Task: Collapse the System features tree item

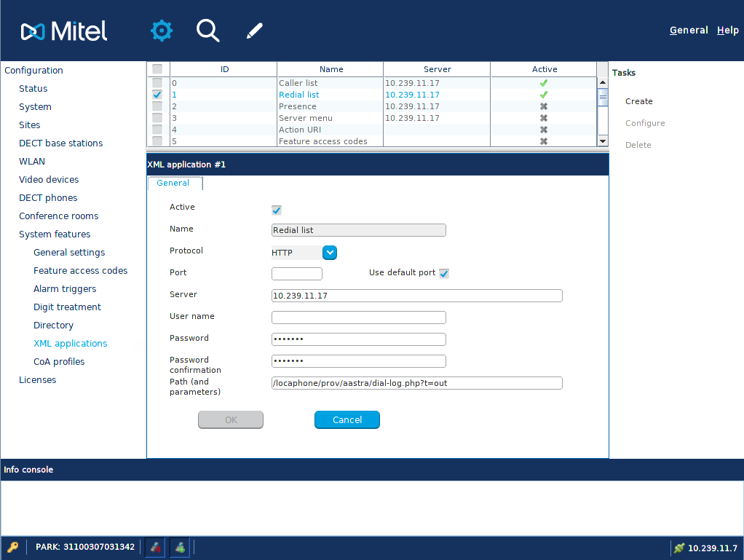Action: [55, 234]
